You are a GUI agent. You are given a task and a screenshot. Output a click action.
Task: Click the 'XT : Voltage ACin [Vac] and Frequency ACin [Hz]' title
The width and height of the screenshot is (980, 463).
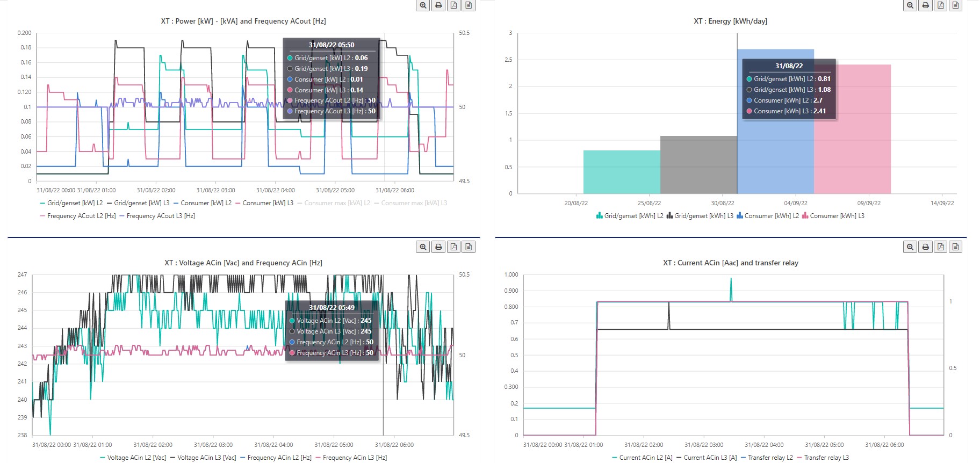coord(243,263)
